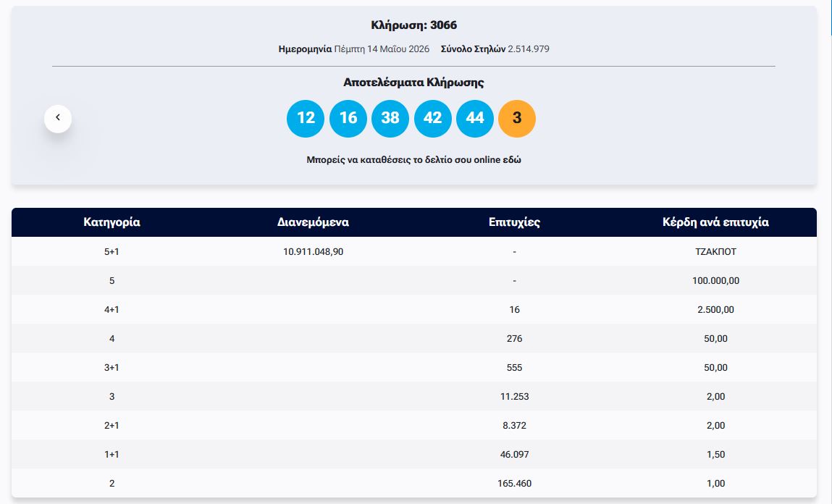The width and height of the screenshot is (832, 504).
Task: Click the Κλήρωση: 3066 title
Action: coord(414,25)
